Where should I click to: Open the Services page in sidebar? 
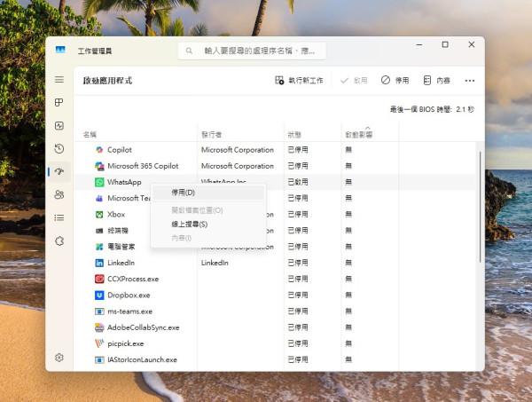point(59,240)
